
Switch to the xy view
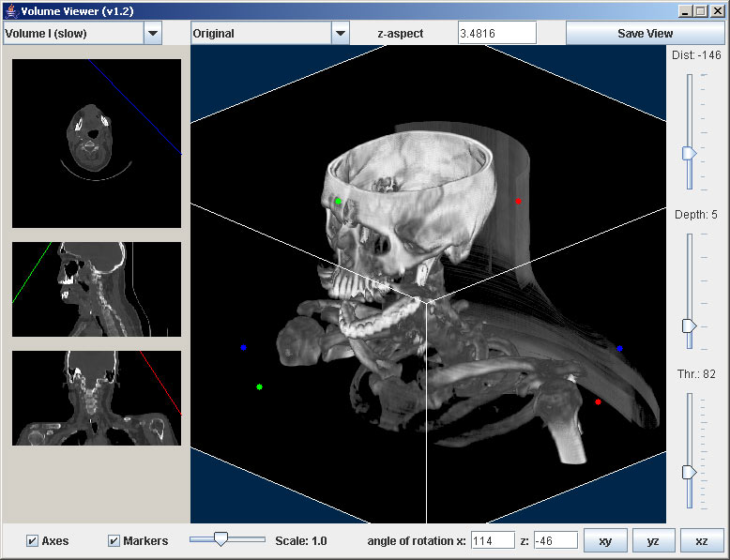605,541
